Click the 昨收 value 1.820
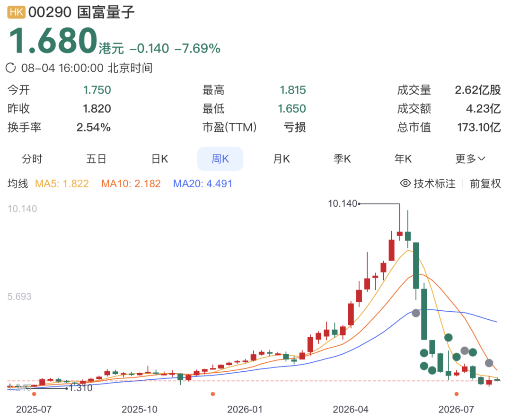511x420 pixels. point(97,108)
